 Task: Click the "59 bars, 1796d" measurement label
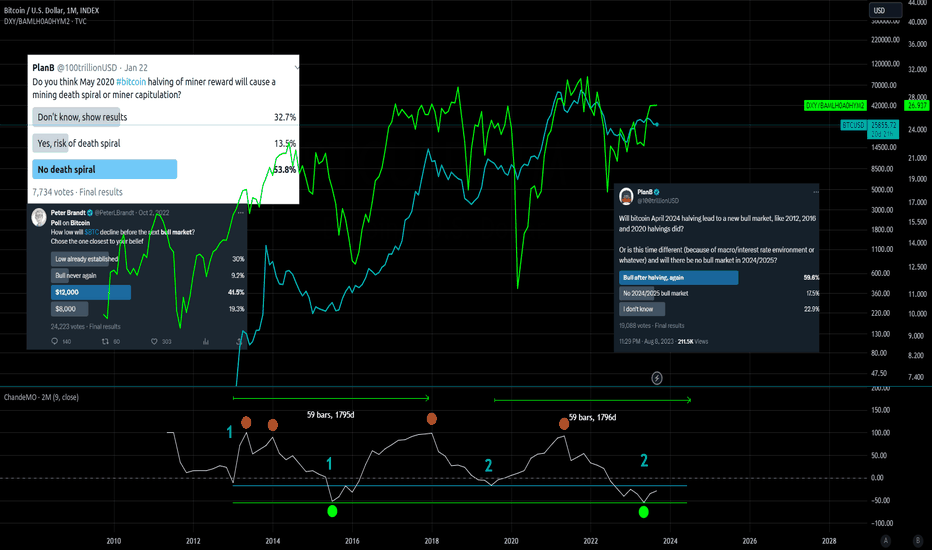[x=593, y=417]
